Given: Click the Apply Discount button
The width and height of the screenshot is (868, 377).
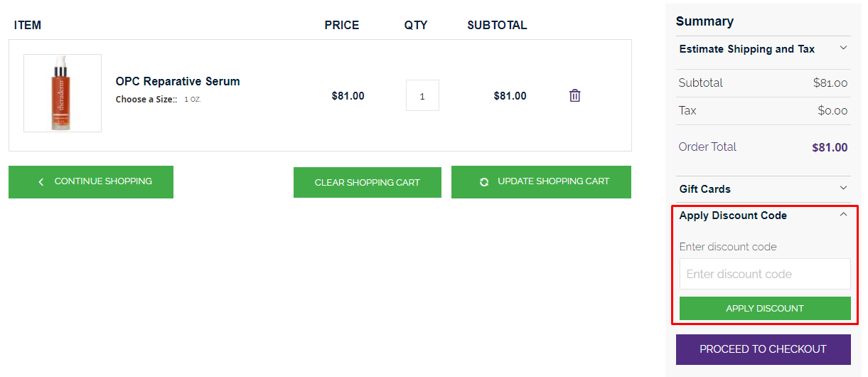Looking at the screenshot, I should (765, 308).
